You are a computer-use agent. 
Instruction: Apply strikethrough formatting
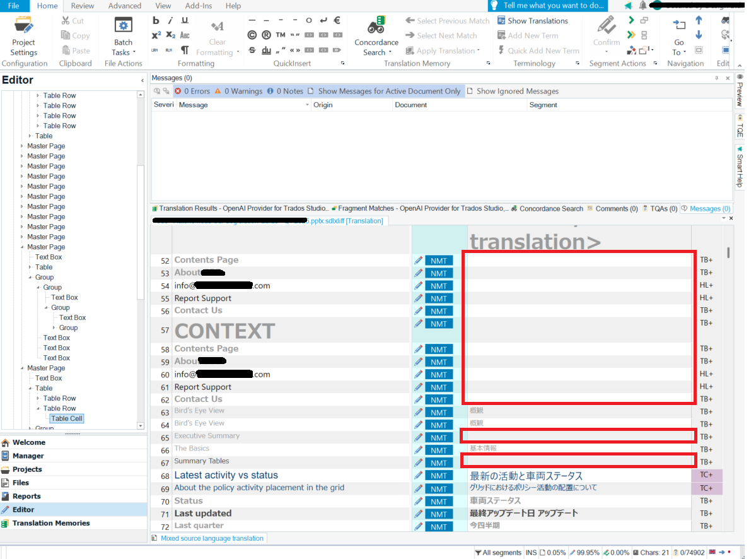tap(252, 50)
